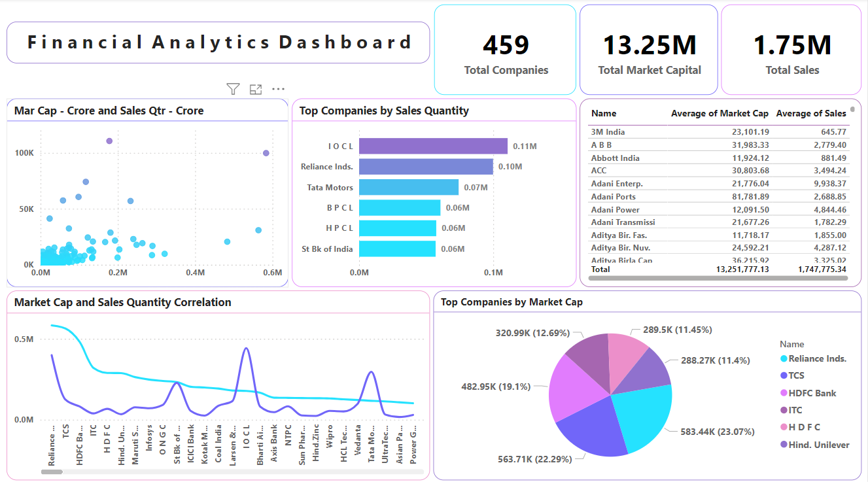Open Focus mode for the scatter chart

pyautogui.click(x=256, y=89)
